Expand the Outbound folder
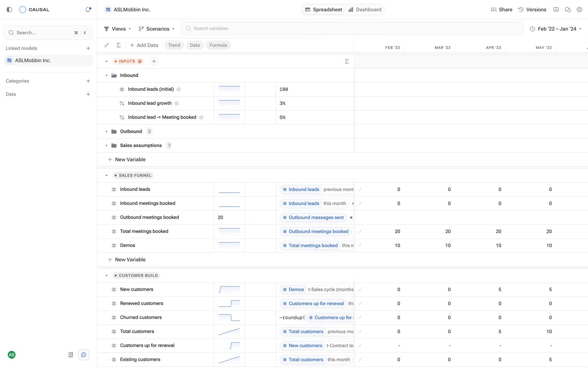This screenshot has height=368, width=588. point(107,132)
